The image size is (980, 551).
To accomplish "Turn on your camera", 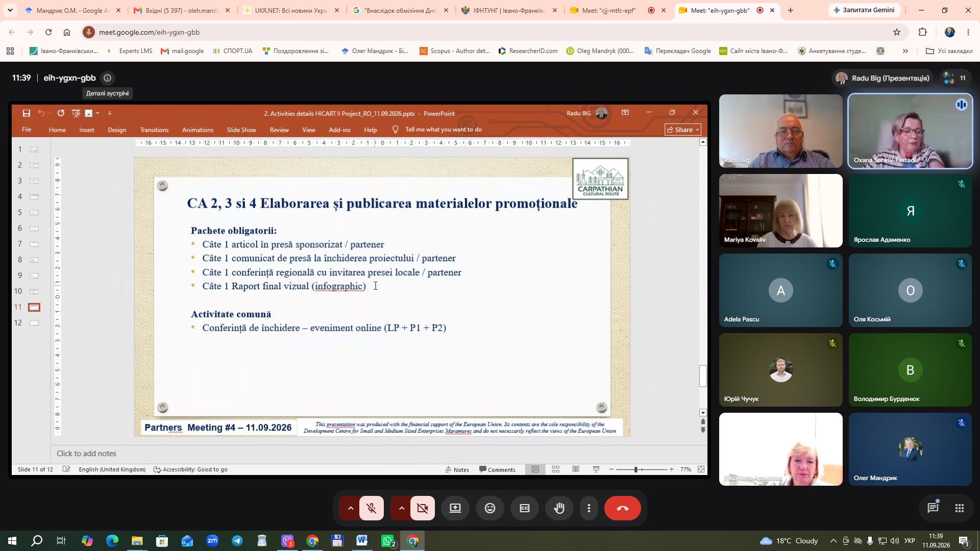I will [x=423, y=508].
